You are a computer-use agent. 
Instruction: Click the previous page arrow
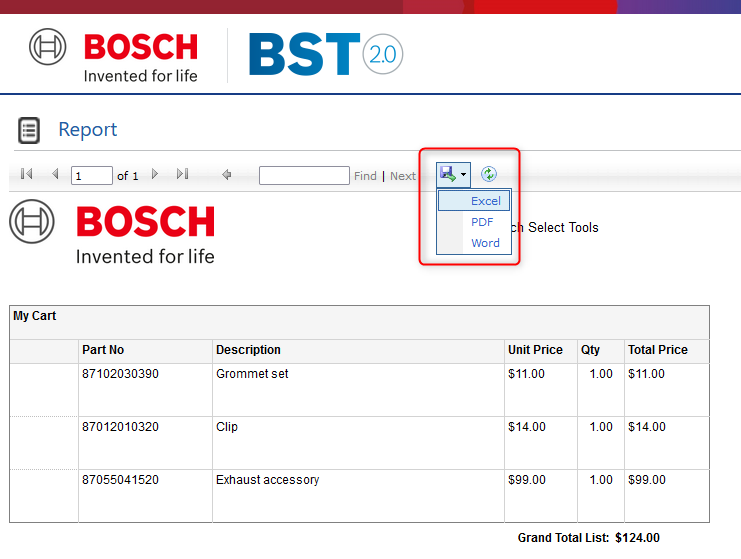coord(55,175)
